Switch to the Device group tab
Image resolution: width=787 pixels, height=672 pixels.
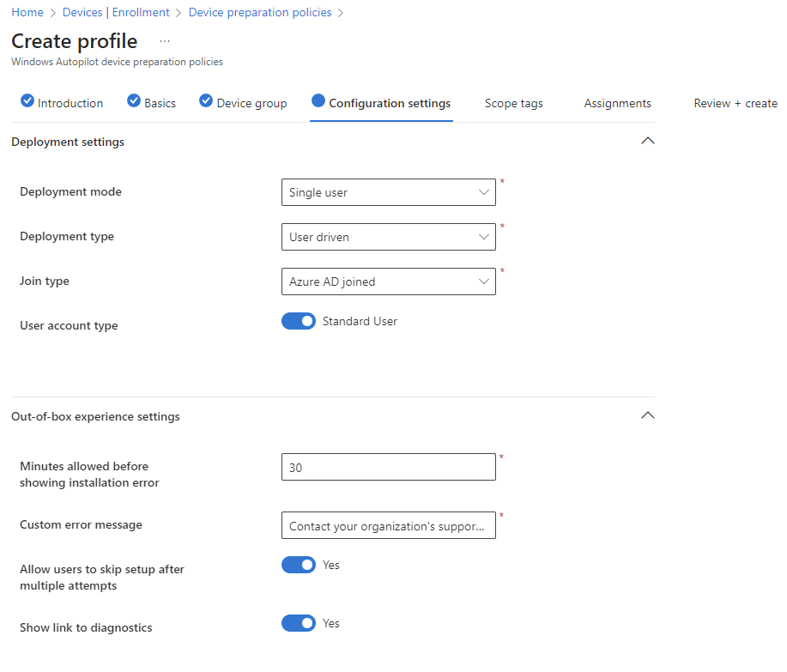coord(243,103)
